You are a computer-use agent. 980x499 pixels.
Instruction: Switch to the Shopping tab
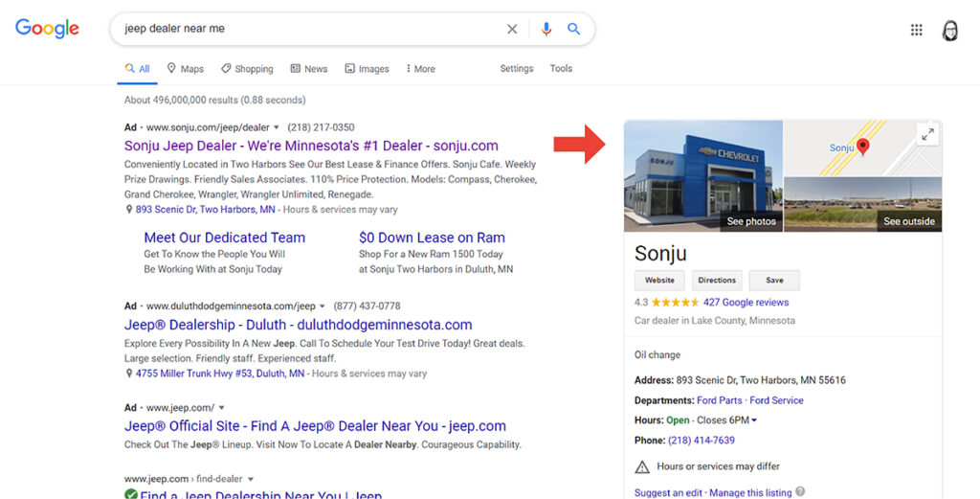(248, 69)
